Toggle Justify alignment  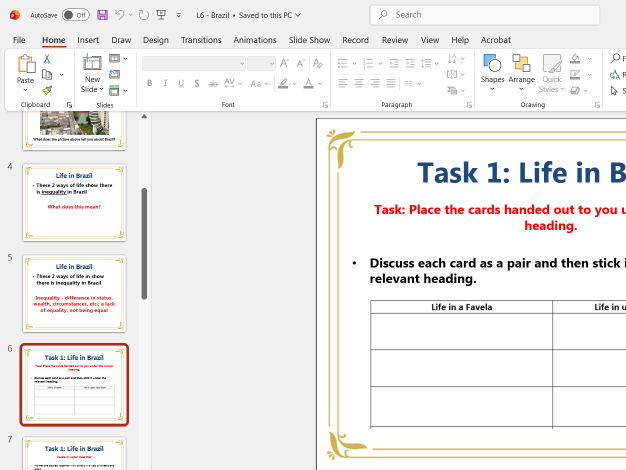(391, 83)
